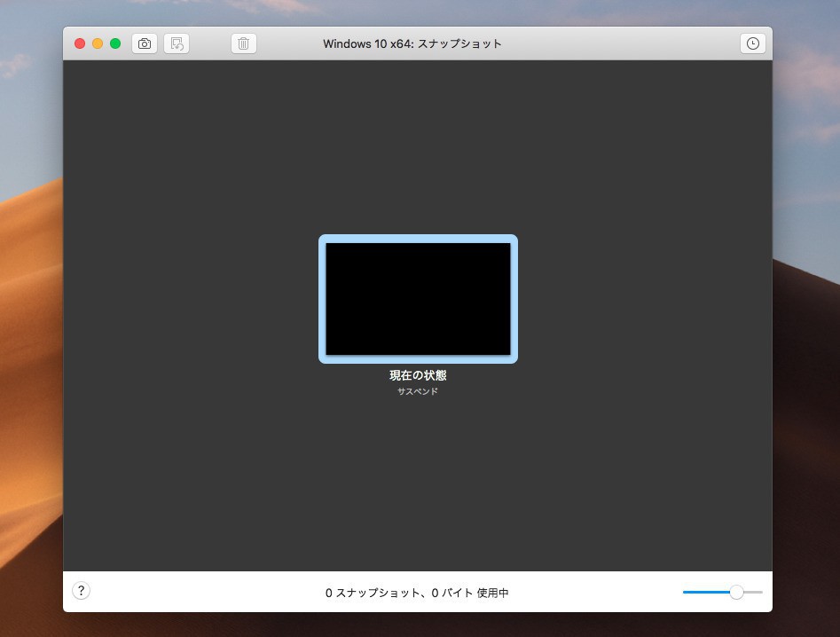Open AutoProtect clock icon
The image size is (840, 637).
tap(753, 43)
